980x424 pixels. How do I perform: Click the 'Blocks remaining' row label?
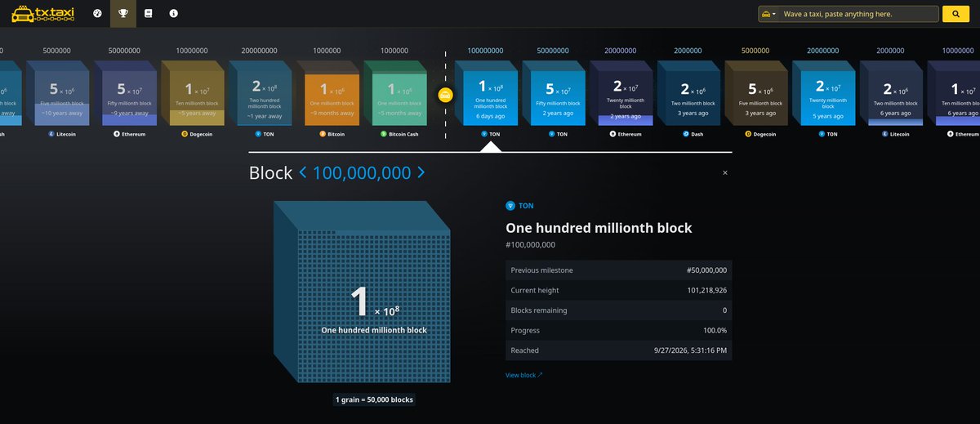click(x=539, y=310)
